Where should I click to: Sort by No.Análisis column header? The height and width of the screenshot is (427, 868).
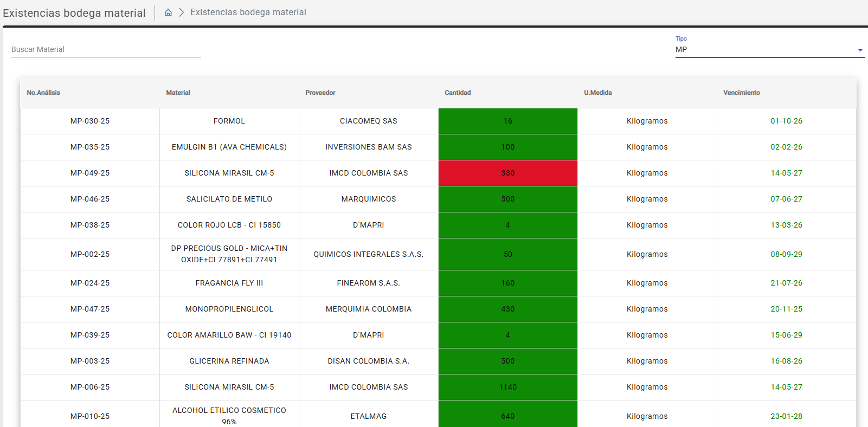43,93
